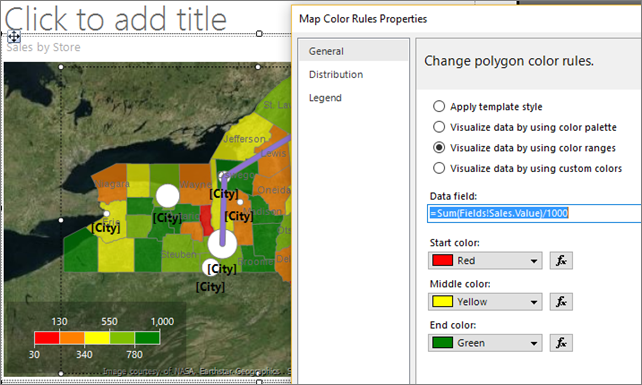
Task: Click the 'Click to add title' placeholder
Action: click(116, 18)
